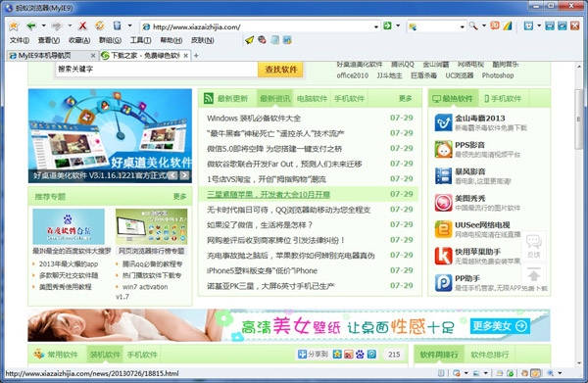This screenshot has height=383, width=588.
Task: Open the Go button dropdown arrow
Action: click(398, 25)
